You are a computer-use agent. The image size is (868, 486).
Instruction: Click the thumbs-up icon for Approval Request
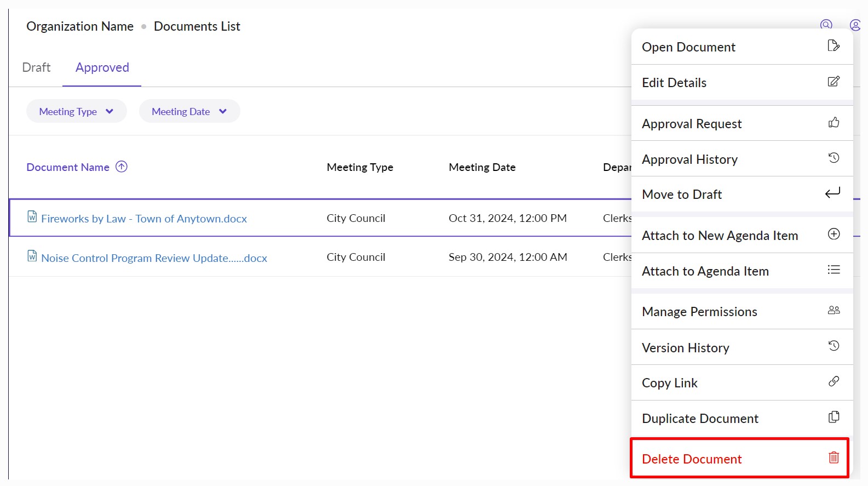[x=833, y=123]
